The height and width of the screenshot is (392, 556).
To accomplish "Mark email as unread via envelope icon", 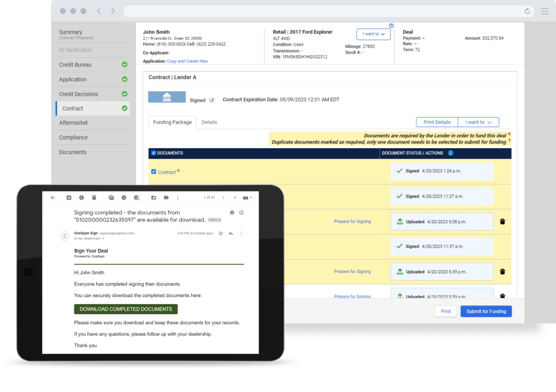I will (111, 198).
